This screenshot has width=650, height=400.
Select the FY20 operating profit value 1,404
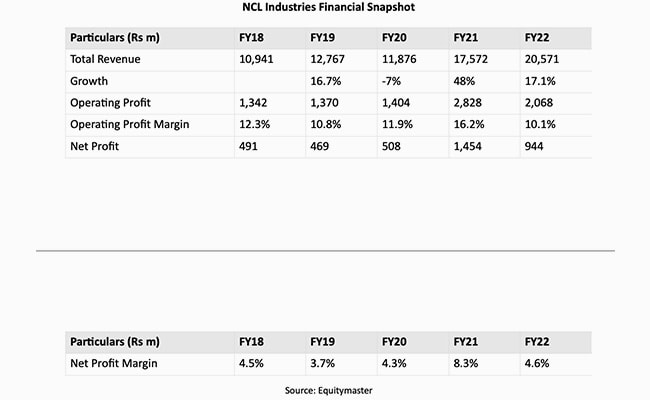coord(397,103)
